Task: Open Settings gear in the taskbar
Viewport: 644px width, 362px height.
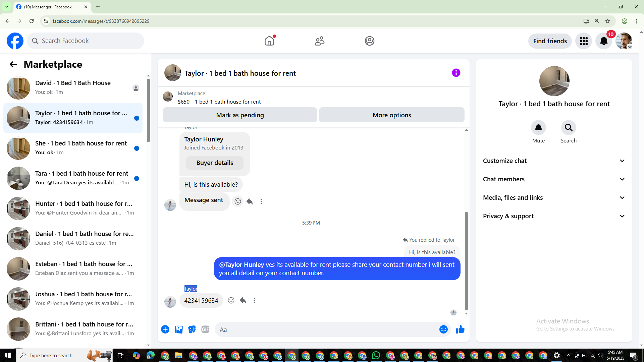Action: tap(557, 355)
